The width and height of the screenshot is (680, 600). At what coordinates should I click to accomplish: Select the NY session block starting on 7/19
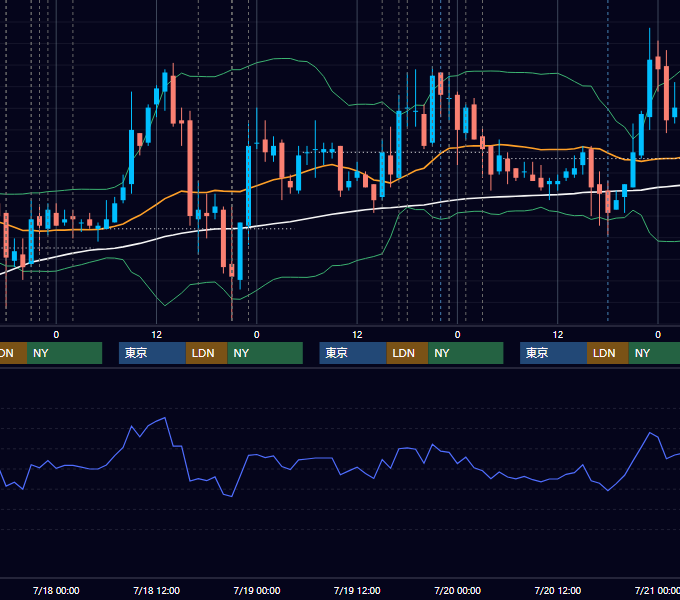(466, 353)
